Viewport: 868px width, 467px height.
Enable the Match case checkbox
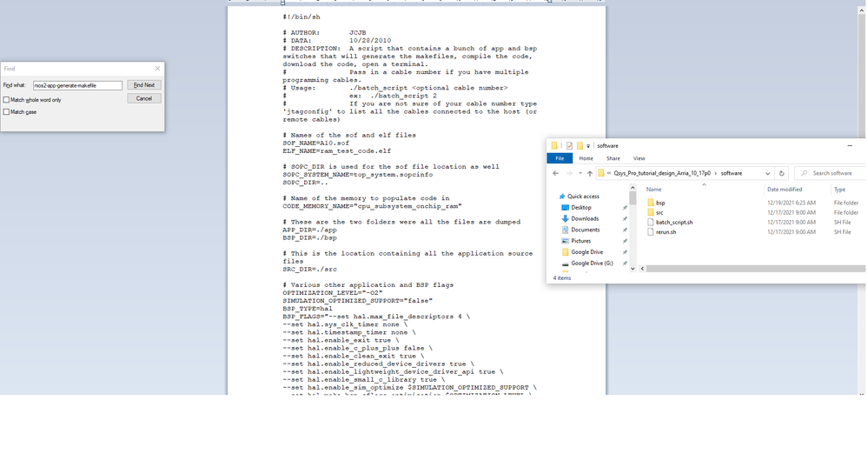7,112
